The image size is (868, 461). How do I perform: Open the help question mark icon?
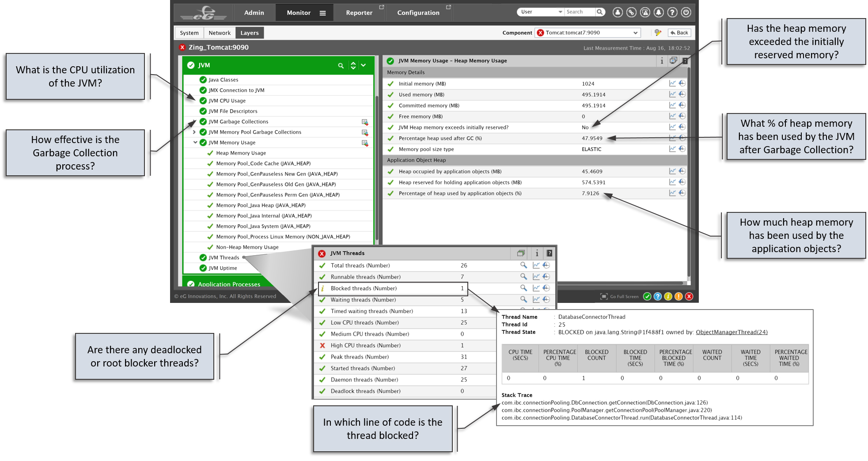tap(672, 12)
